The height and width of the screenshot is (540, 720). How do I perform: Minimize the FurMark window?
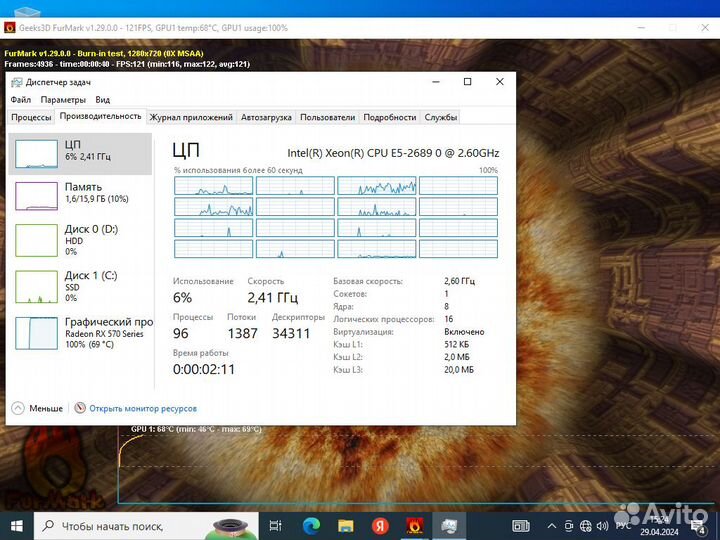pos(641,28)
